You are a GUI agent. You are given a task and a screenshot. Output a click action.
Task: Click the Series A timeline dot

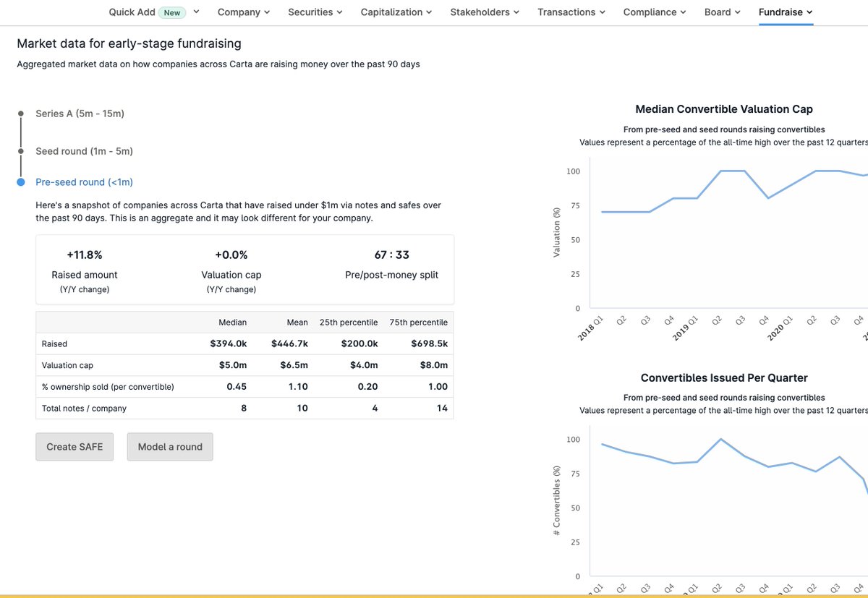[x=21, y=114]
